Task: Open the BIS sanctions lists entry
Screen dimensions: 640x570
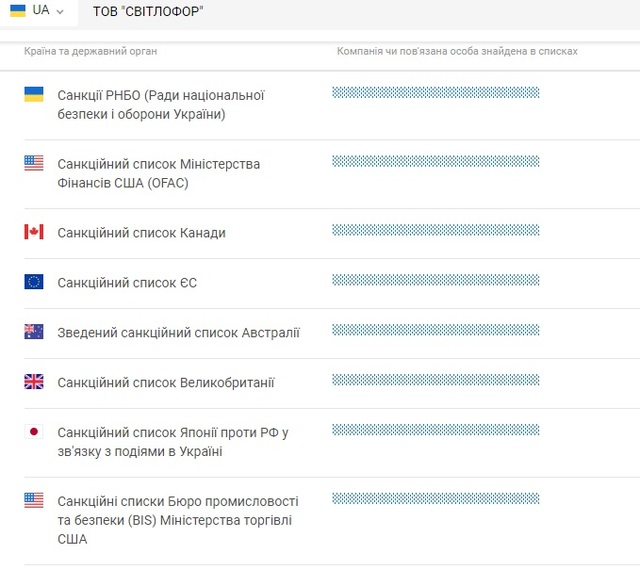Action: tap(178, 520)
